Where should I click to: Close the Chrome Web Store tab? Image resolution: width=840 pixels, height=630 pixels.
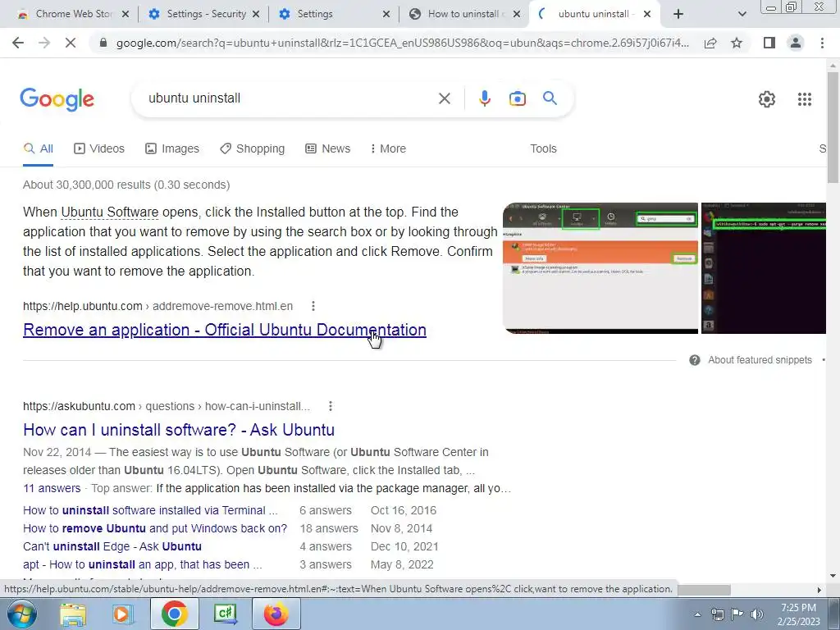pos(126,14)
